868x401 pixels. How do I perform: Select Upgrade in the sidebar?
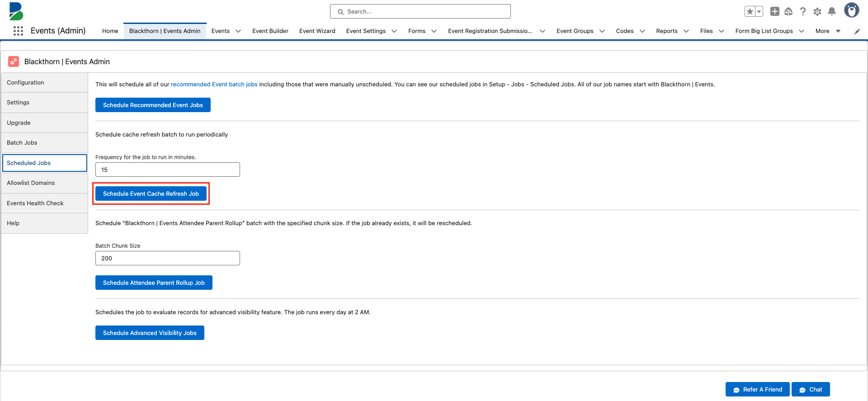coord(45,123)
